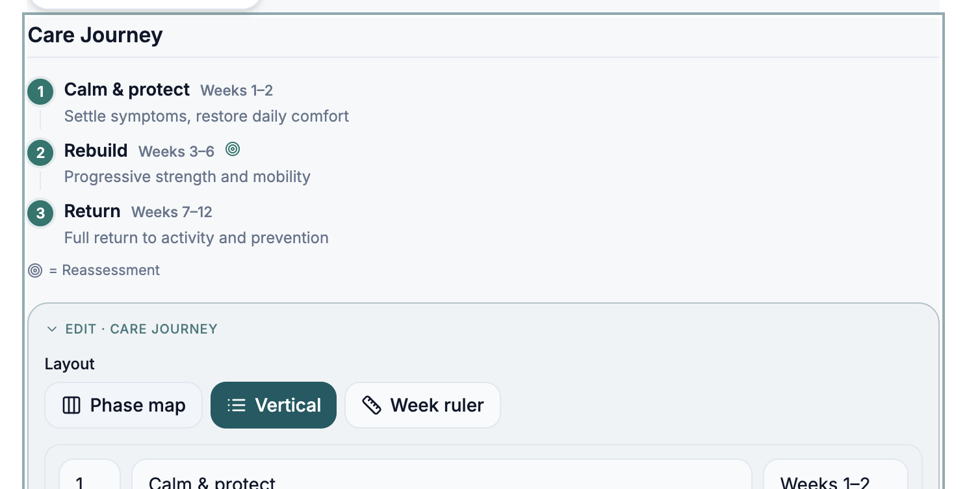Edit the Calm & protect name field
The width and height of the screenshot is (980, 489).
pyautogui.click(x=442, y=475)
